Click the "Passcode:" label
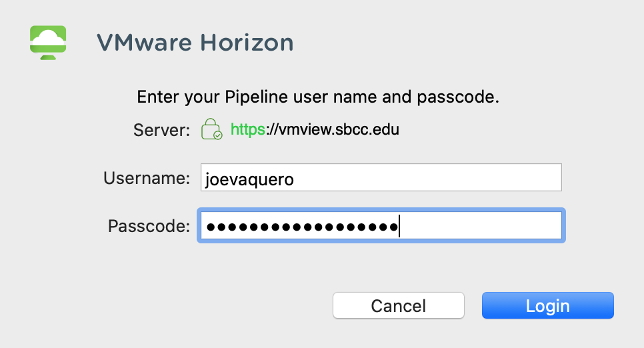The height and width of the screenshot is (348, 644). (x=149, y=227)
